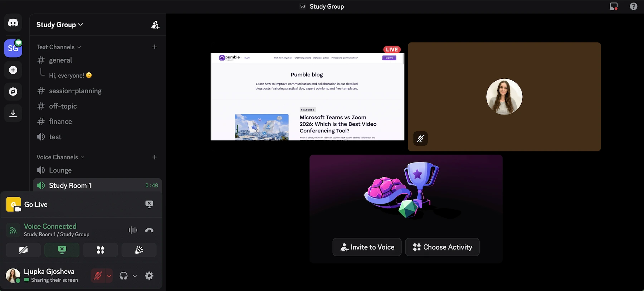Click the activity trophy illustration tile
The image size is (644, 291).
coord(406,209)
